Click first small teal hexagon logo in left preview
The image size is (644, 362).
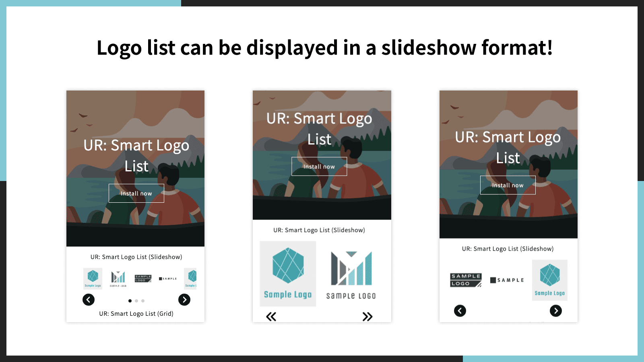click(x=93, y=278)
